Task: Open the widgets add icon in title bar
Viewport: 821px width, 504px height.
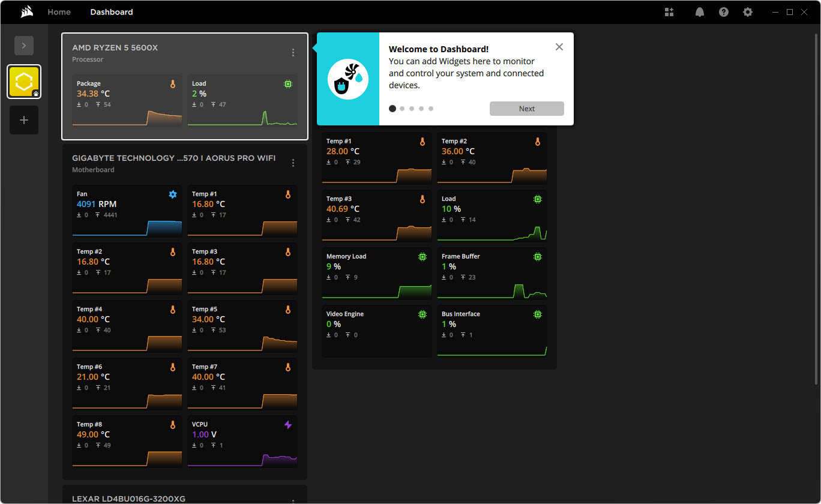Action: pos(670,12)
